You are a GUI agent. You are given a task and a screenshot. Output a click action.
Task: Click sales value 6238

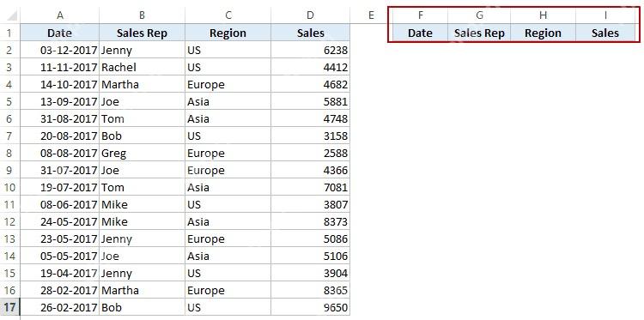pyautogui.click(x=311, y=50)
